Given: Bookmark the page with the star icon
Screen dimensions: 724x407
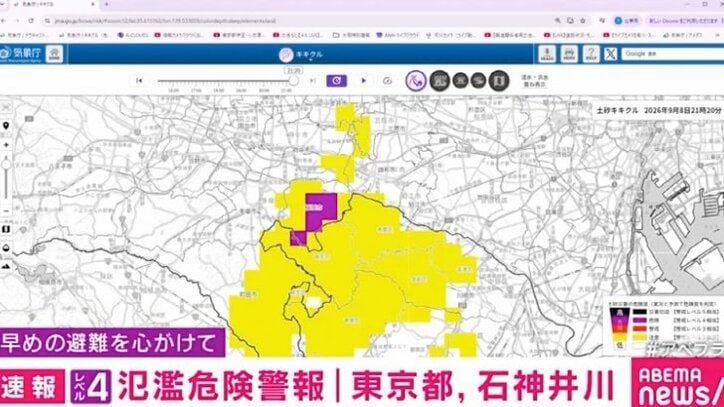Looking at the screenshot, I should (x=583, y=21).
